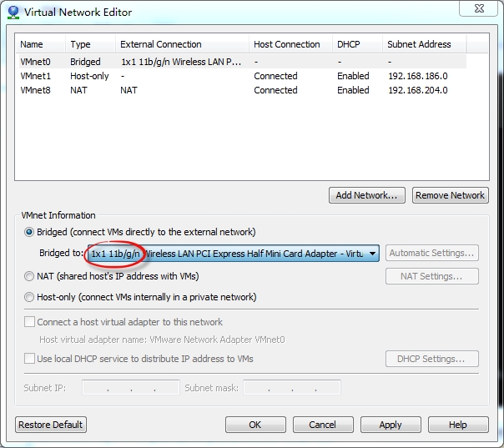Click the Virtual Network Editor title icon
The image size is (504, 448).
(13, 13)
